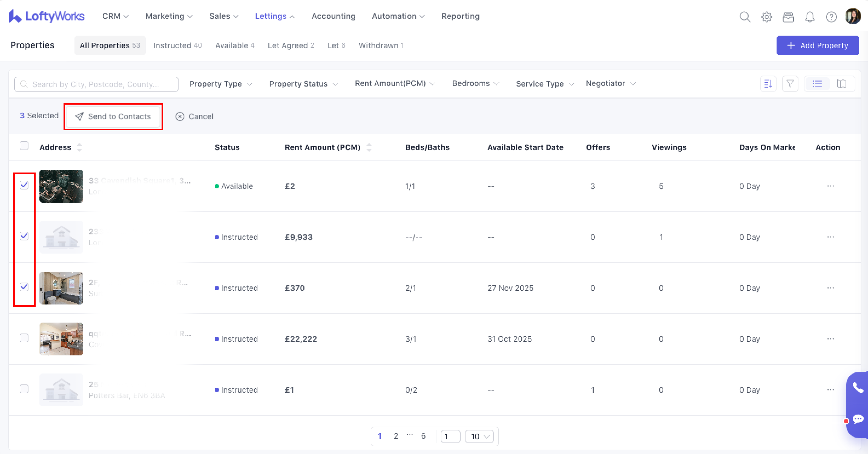Open the Bedrooms filter dropdown
Screen dimensions: 868x454
coord(475,84)
